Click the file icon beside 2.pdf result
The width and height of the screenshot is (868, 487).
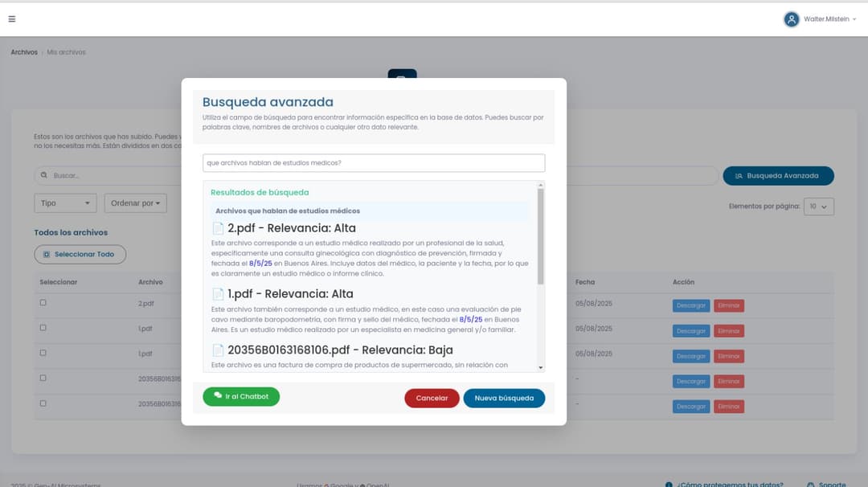click(218, 228)
